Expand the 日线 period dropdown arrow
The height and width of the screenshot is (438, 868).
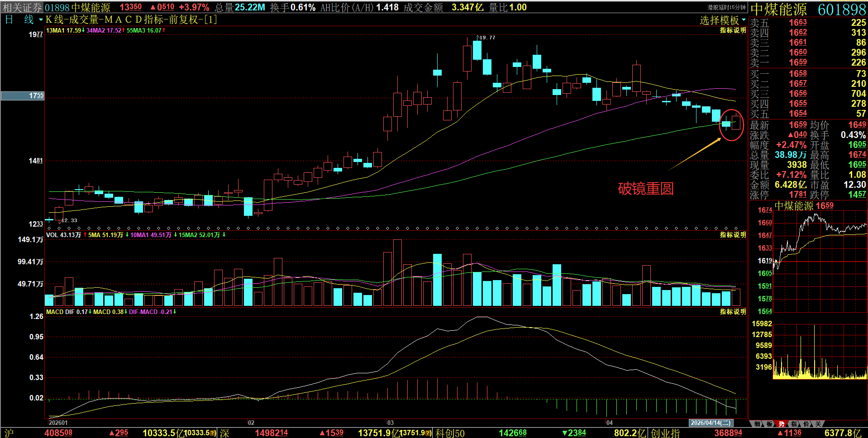[41, 19]
